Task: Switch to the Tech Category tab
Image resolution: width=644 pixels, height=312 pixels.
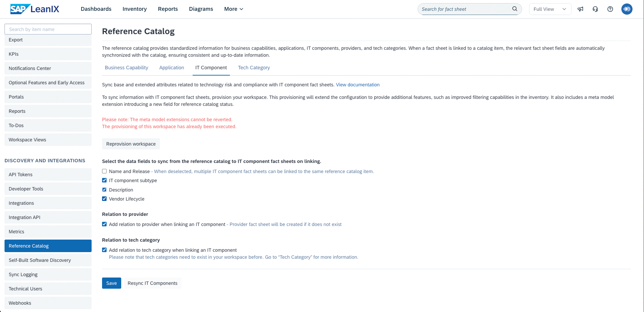Action: (254, 68)
